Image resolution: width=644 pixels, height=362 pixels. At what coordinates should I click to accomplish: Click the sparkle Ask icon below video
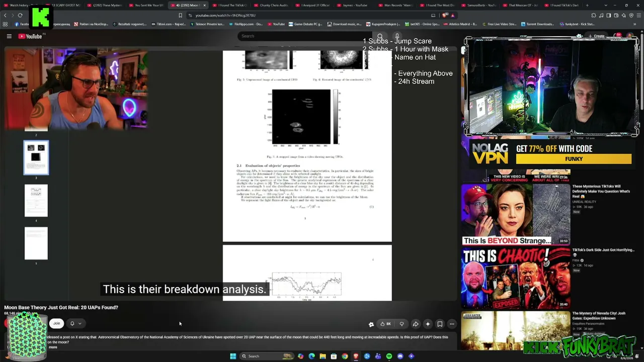pos(428,324)
